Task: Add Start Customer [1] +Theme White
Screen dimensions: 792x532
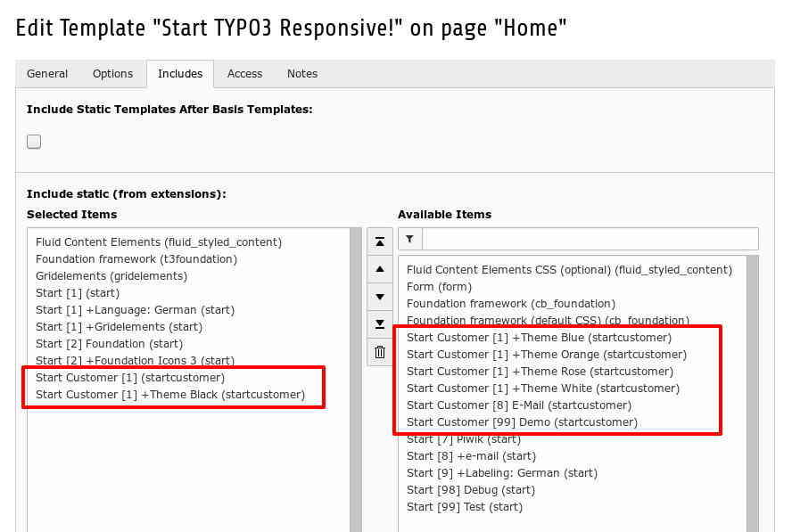Action: (543, 389)
